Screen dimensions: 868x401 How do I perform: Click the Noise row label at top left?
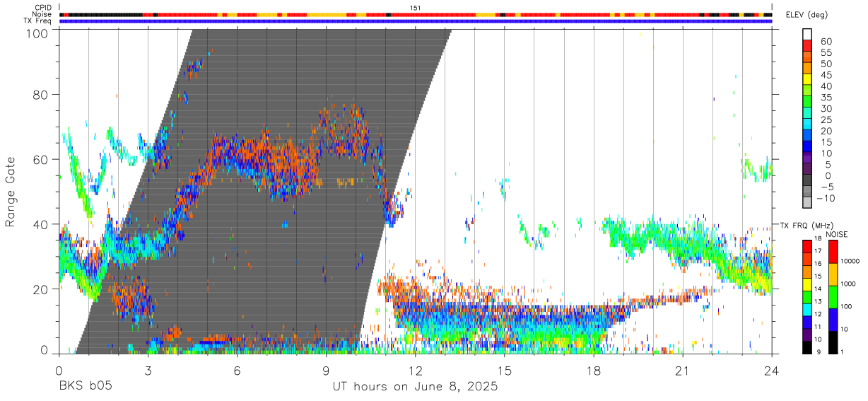(42, 14)
